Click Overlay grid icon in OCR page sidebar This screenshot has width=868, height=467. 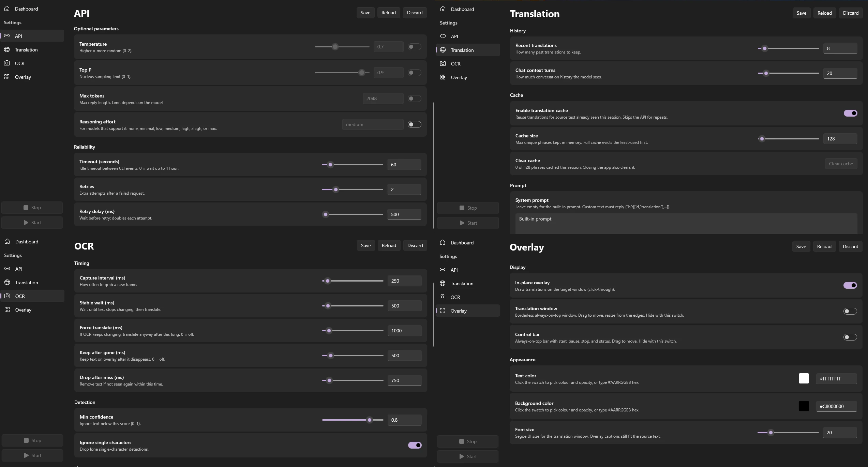click(7, 310)
